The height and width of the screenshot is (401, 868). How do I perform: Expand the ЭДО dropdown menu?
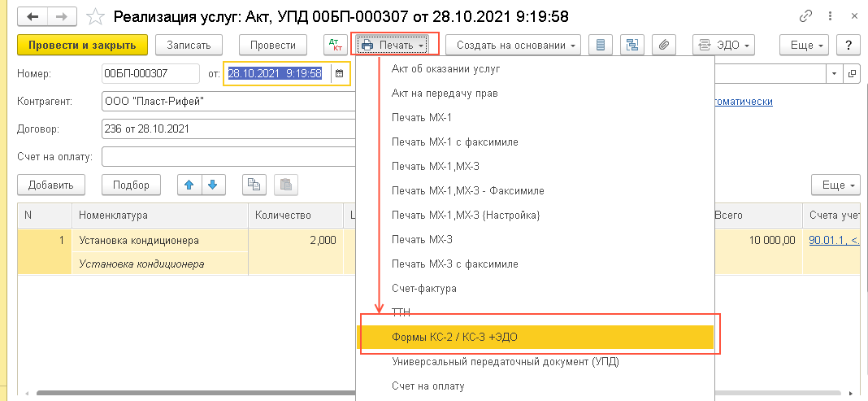(723, 46)
